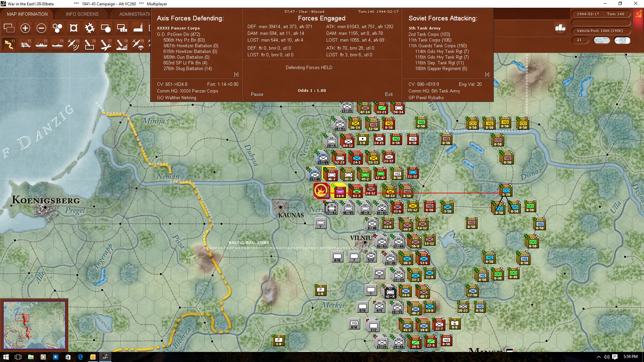Screen dimensions: 644x362
Task: Select F7 bomb airfield mode icon
Action: 106,44
